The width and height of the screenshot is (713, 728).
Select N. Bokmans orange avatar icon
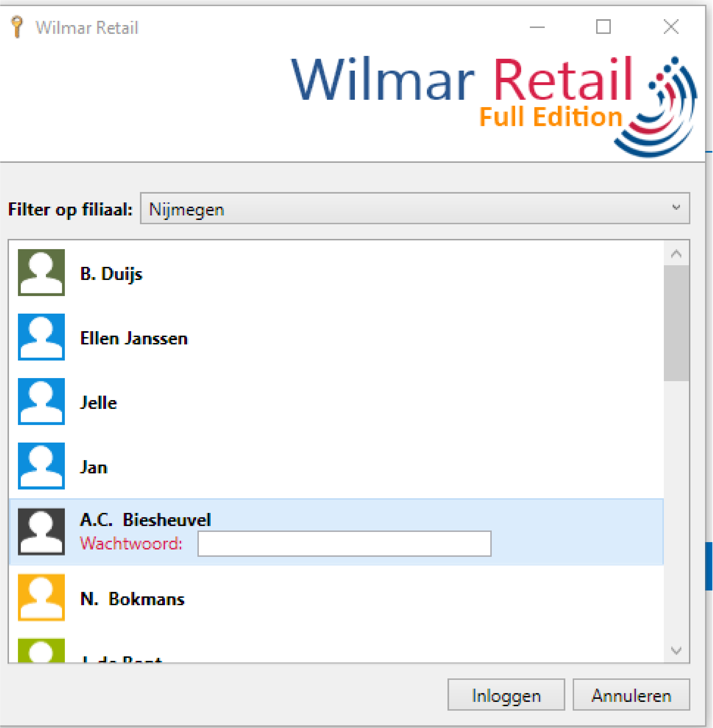click(41, 597)
